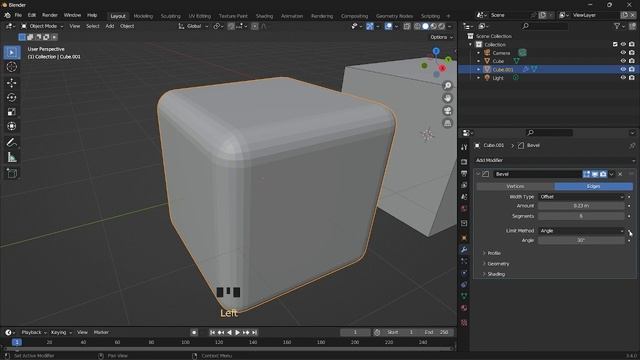Open the Width Type Offset dropdown
This screenshot has height=360, width=640.
point(581,197)
